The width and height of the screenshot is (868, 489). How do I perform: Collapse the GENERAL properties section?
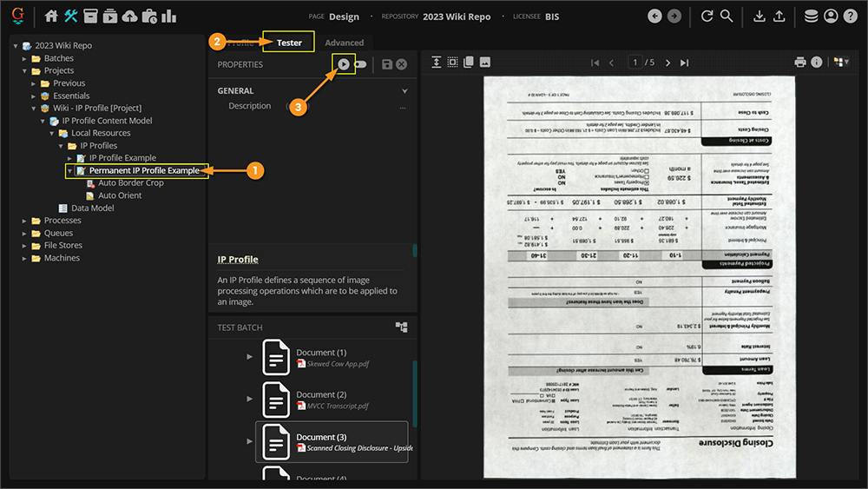pyautogui.click(x=404, y=91)
